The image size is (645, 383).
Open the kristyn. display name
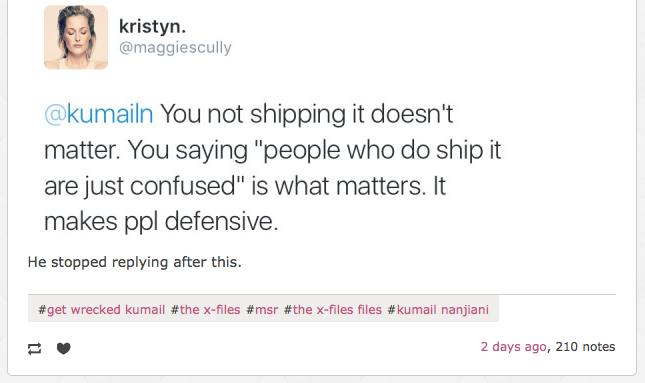pos(152,27)
